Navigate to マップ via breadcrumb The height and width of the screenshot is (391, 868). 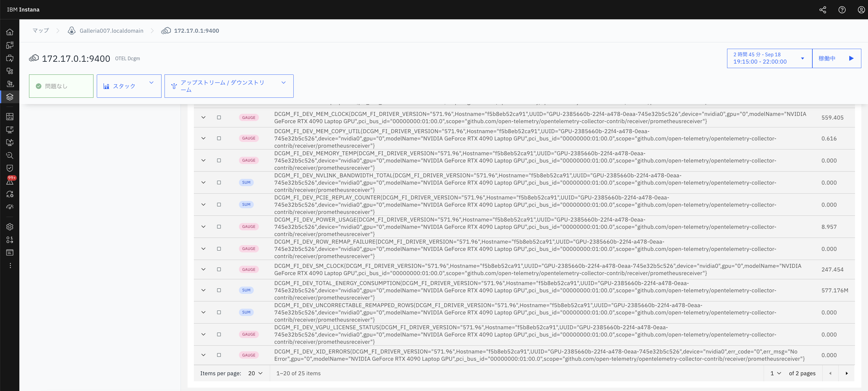[x=40, y=30]
